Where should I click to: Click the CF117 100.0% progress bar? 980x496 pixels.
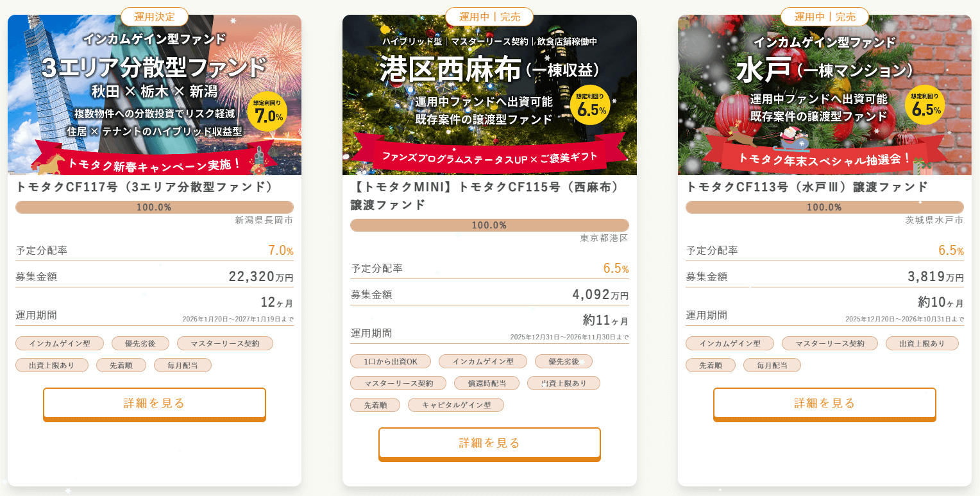click(x=155, y=207)
